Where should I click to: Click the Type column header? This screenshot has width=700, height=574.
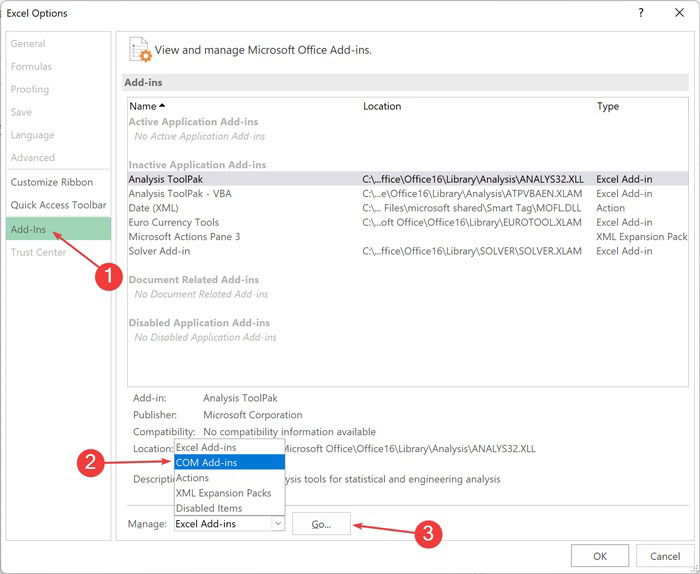608,106
